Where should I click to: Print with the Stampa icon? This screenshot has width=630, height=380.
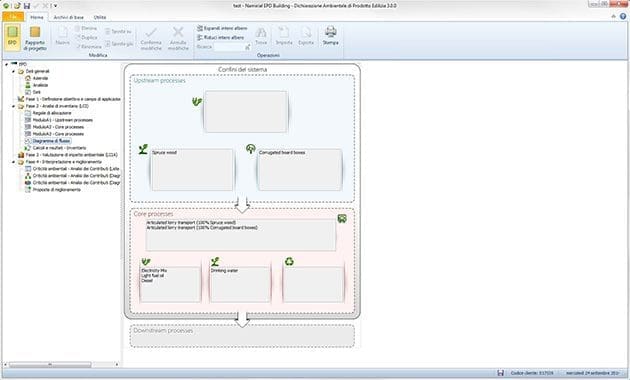(x=331, y=31)
